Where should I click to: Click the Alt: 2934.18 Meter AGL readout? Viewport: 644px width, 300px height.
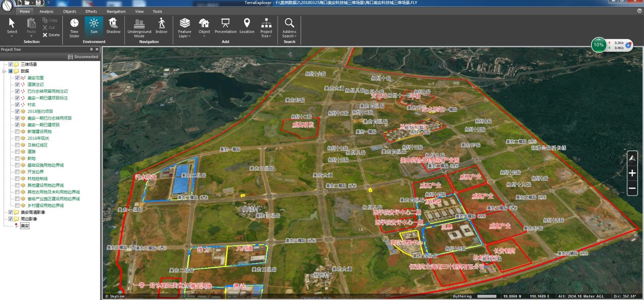point(581,296)
